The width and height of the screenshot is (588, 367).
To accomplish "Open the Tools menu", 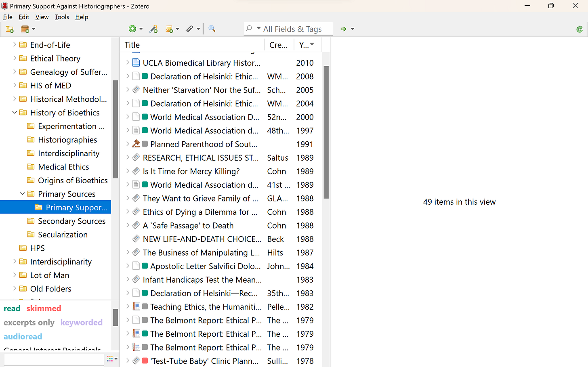I will pyautogui.click(x=62, y=17).
